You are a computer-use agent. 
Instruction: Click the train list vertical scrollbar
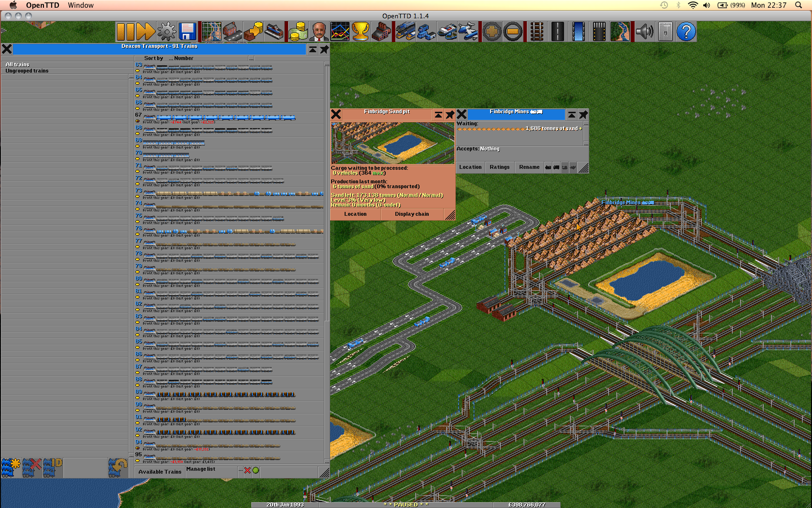(327, 264)
